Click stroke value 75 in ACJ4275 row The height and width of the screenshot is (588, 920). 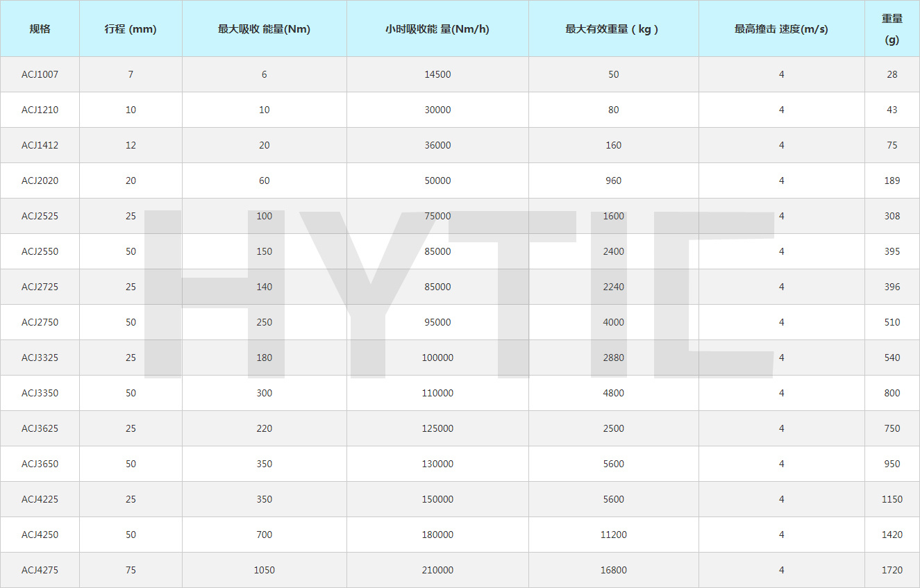click(131, 570)
